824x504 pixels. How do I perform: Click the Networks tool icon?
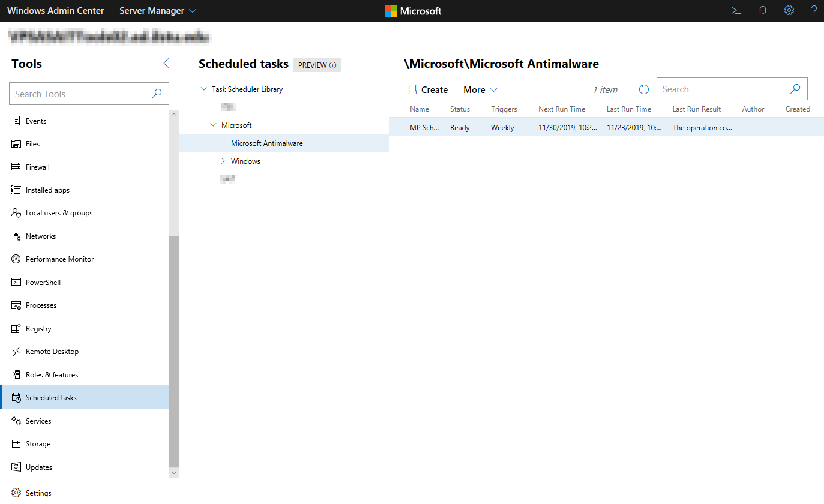pos(16,236)
